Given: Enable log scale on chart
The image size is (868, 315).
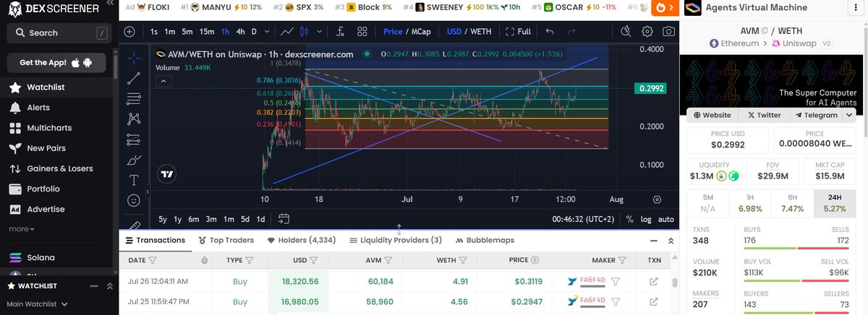Looking at the screenshot, I should 645,219.
